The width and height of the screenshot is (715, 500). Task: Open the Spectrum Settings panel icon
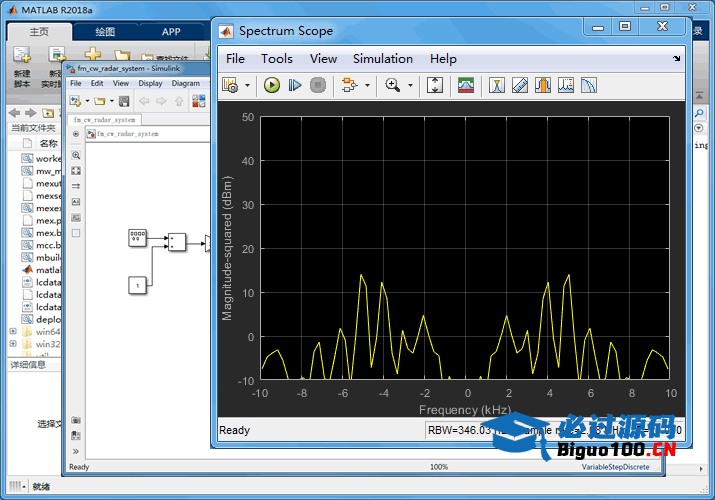(466, 86)
